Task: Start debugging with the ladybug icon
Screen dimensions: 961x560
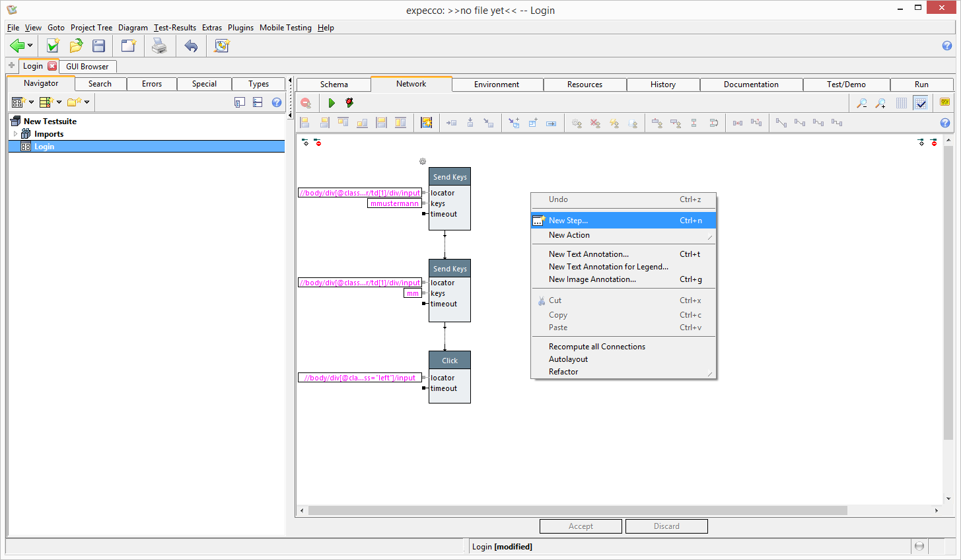Action: click(349, 103)
